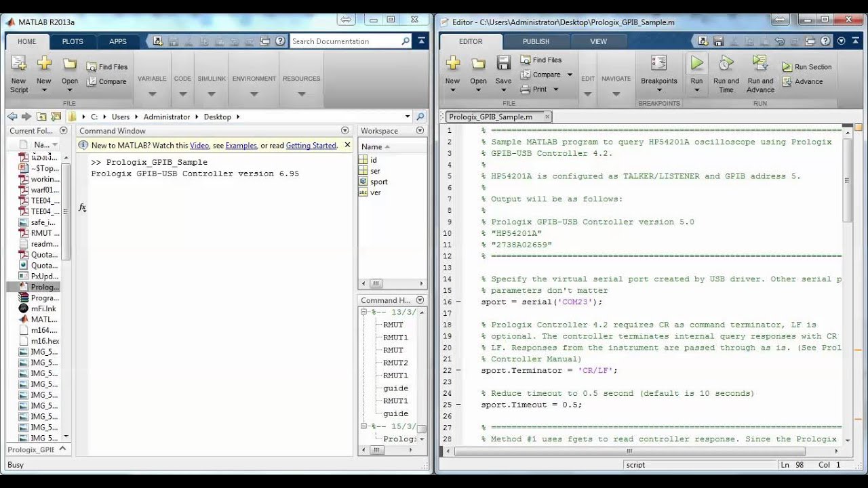Collapse the 13/3 Command History group
868x488 pixels.
click(364, 312)
